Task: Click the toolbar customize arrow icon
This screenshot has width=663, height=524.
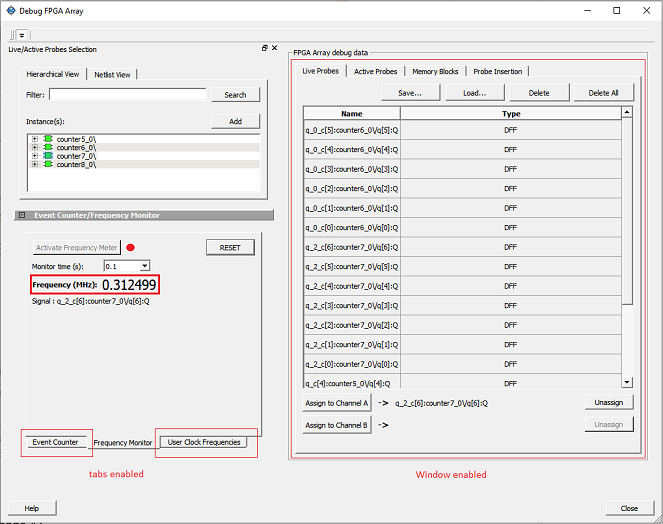Action: point(22,35)
